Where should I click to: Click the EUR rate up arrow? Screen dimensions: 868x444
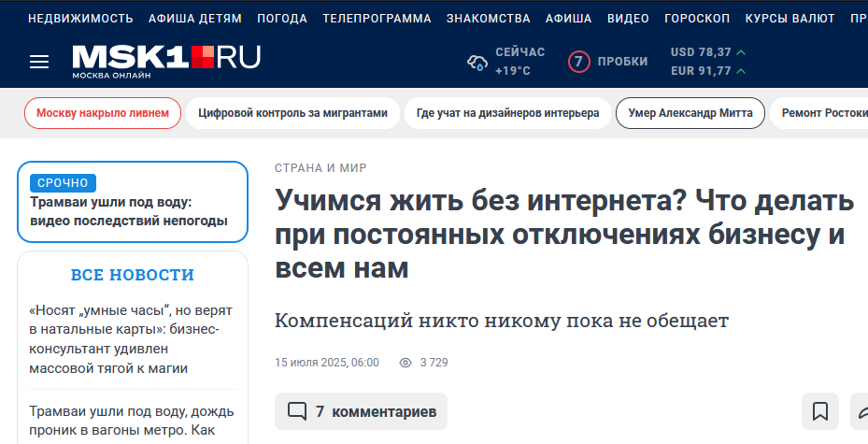[741, 71]
